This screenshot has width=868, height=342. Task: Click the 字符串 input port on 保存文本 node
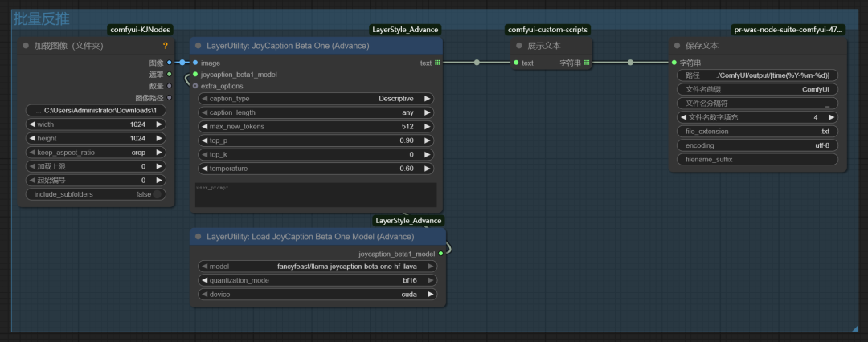coord(674,63)
